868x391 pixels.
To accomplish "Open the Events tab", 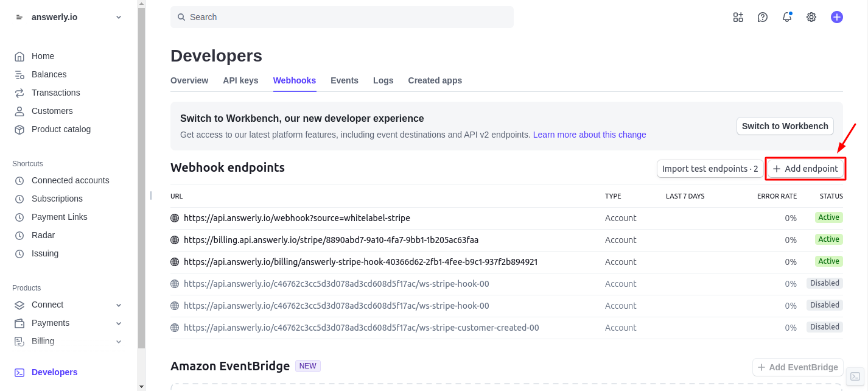I will [x=345, y=80].
